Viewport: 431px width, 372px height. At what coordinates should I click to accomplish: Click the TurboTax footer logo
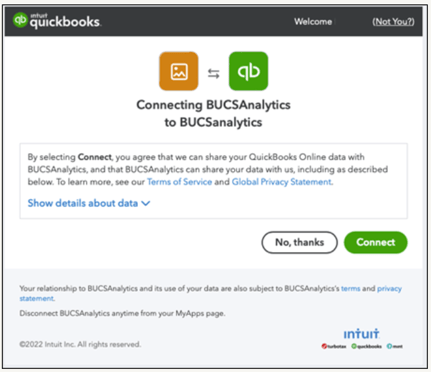334,346
